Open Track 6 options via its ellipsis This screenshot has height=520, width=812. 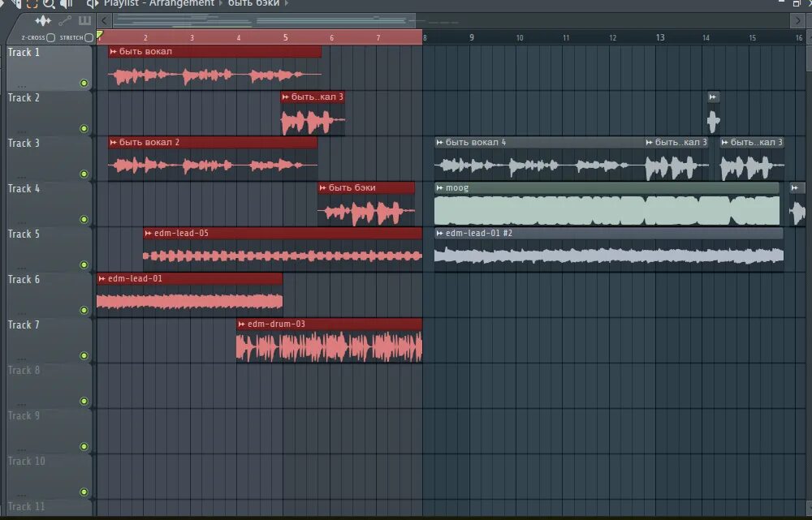click(x=20, y=313)
